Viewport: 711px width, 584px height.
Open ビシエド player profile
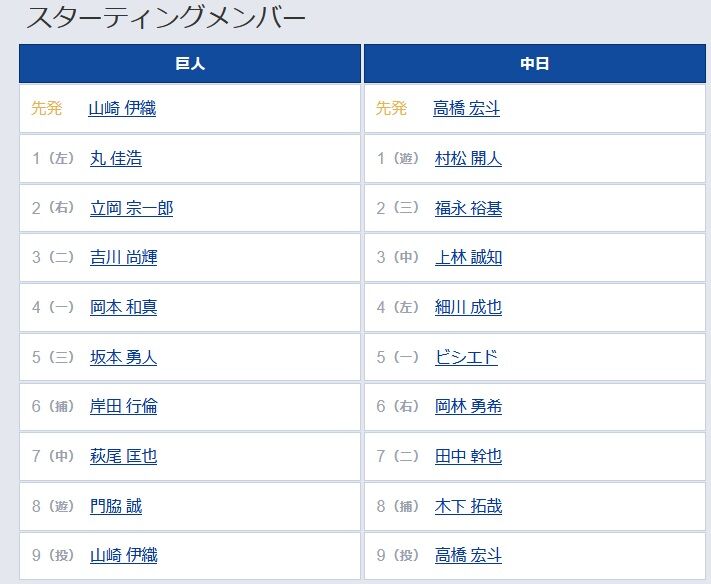(x=466, y=357)
